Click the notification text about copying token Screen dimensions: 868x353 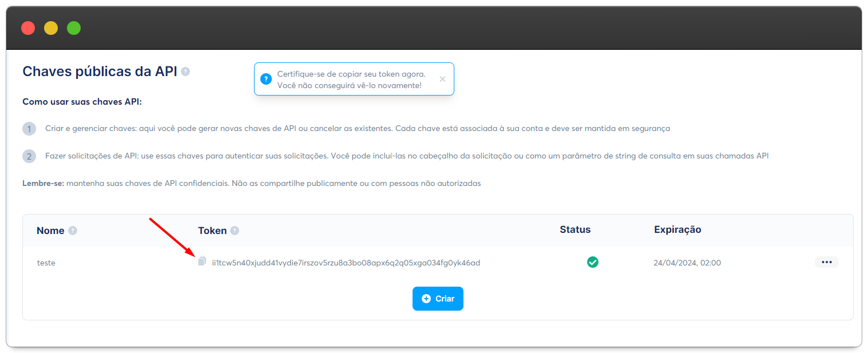[351, 80]
